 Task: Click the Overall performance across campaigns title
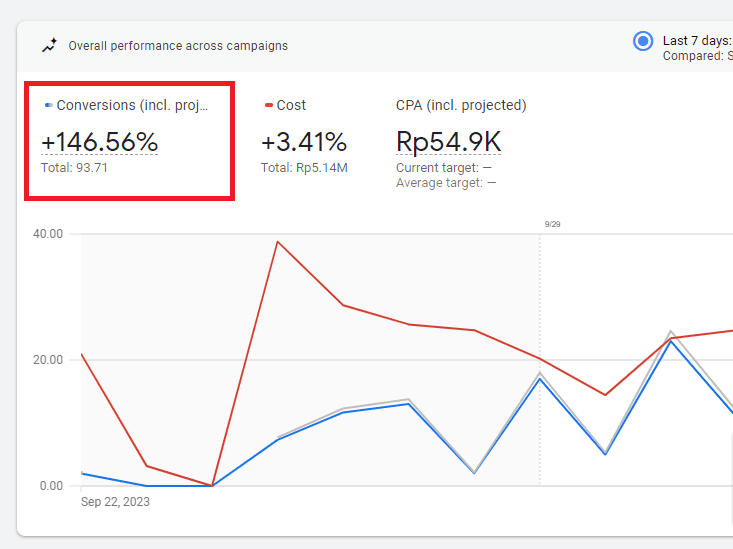pyautogui.click(x=178, y=45)
